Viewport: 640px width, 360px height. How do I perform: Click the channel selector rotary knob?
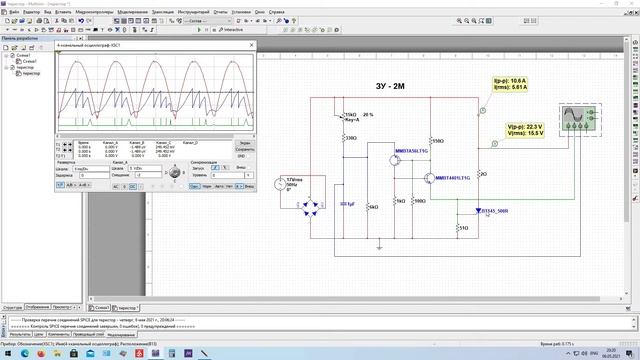[x=175, y=173]
